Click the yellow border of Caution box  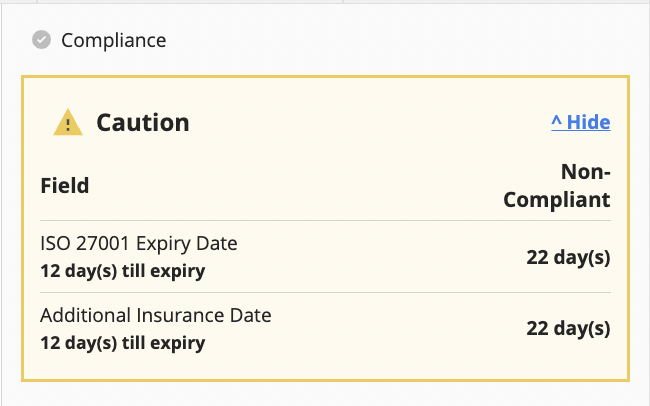click(325, 77)
